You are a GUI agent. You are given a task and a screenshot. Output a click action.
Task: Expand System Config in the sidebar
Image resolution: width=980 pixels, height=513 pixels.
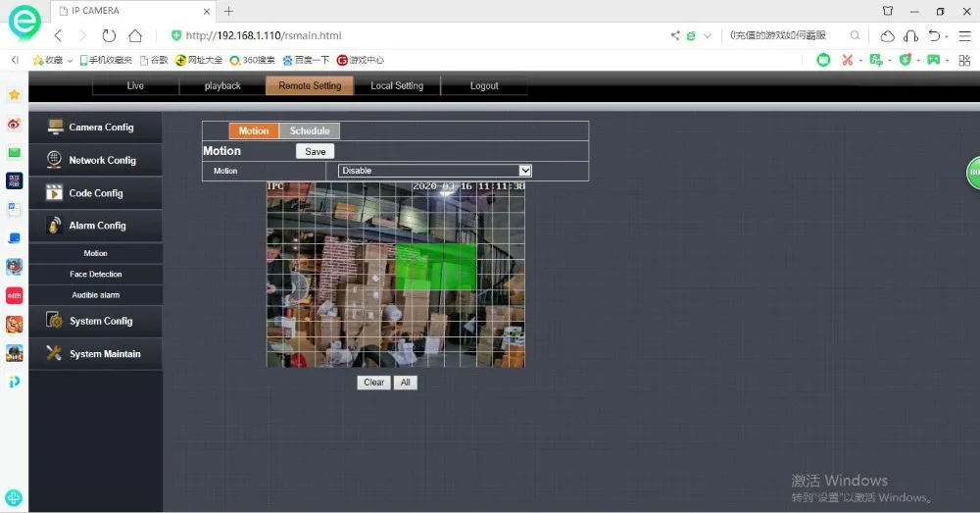point(95,321)
